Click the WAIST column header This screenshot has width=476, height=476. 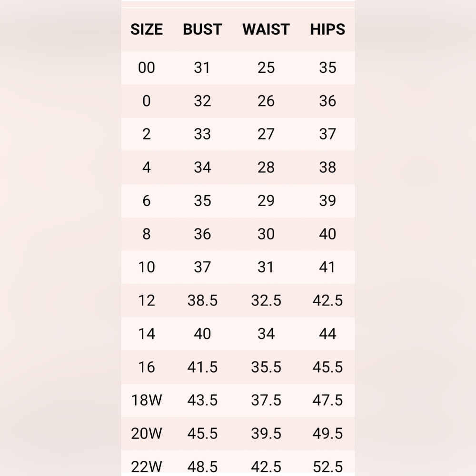click(266, 30)
